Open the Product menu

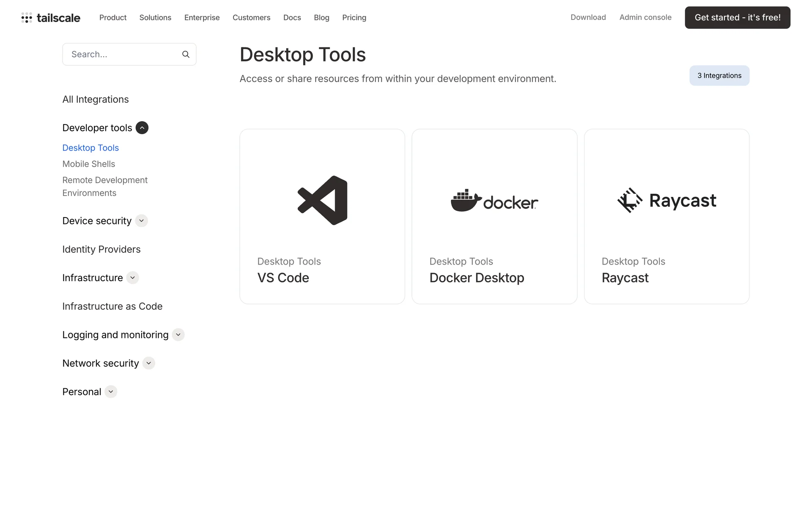click(x=113, y=17)
